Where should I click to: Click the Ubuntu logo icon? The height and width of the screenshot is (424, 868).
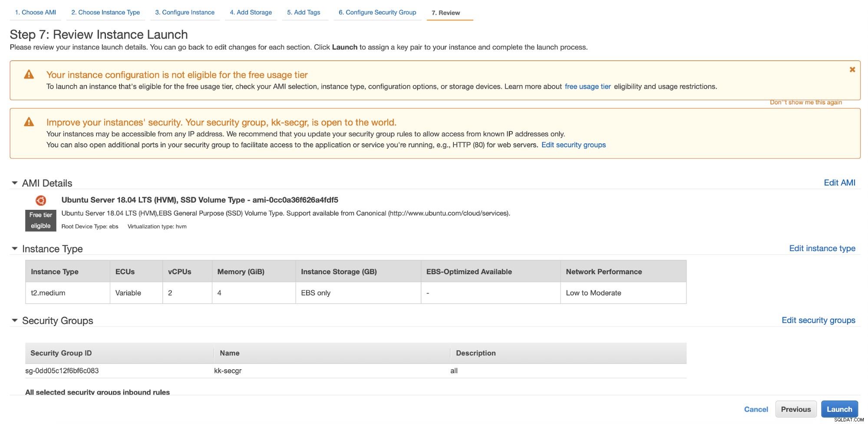41,200
